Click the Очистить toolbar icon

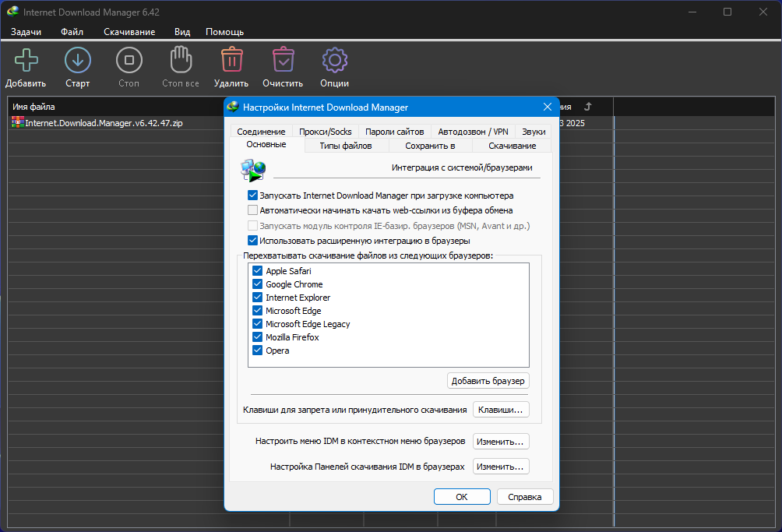(283, 61)
